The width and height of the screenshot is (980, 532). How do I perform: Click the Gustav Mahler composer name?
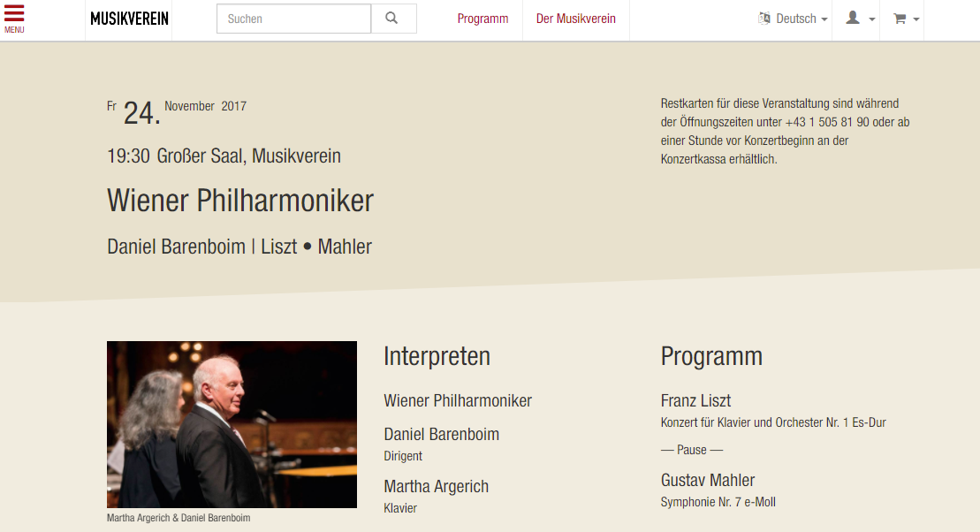click(708, 480)
